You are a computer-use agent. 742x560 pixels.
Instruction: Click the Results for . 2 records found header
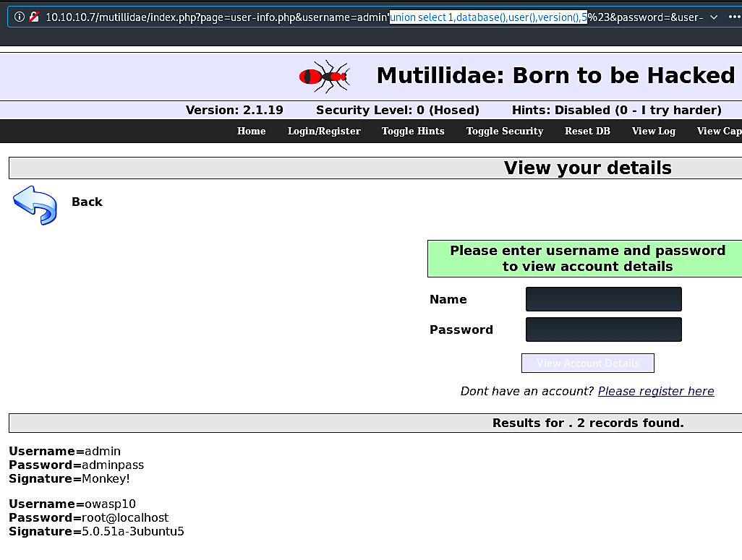(588, 423)
